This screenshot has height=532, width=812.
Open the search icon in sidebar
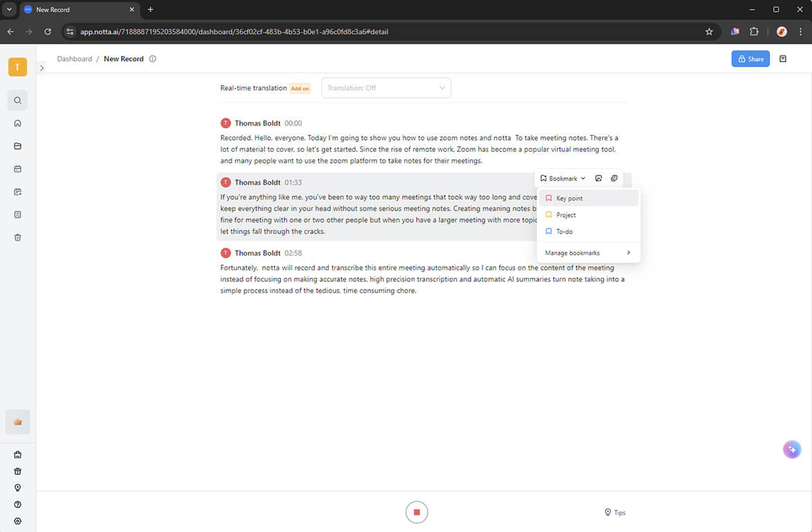17,100
